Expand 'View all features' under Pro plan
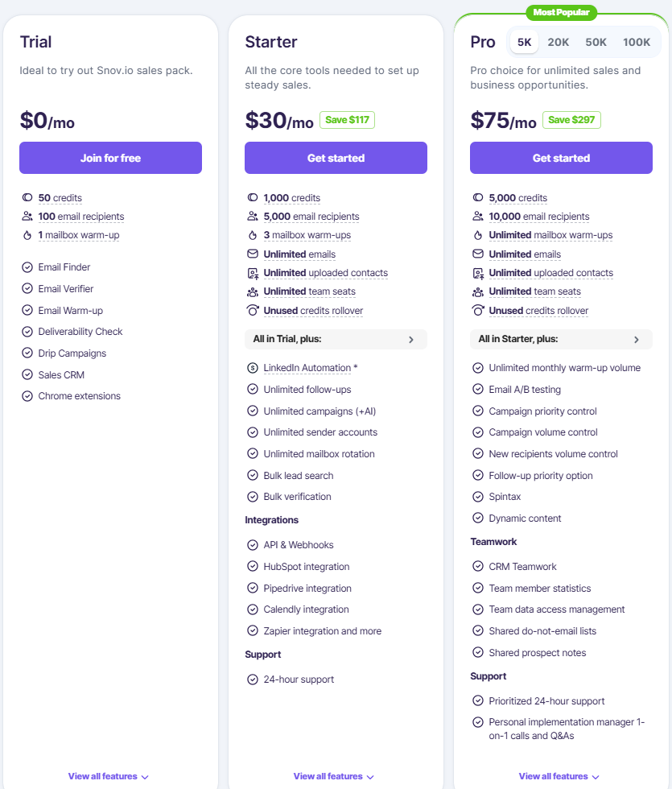 (x=559, y=777)
